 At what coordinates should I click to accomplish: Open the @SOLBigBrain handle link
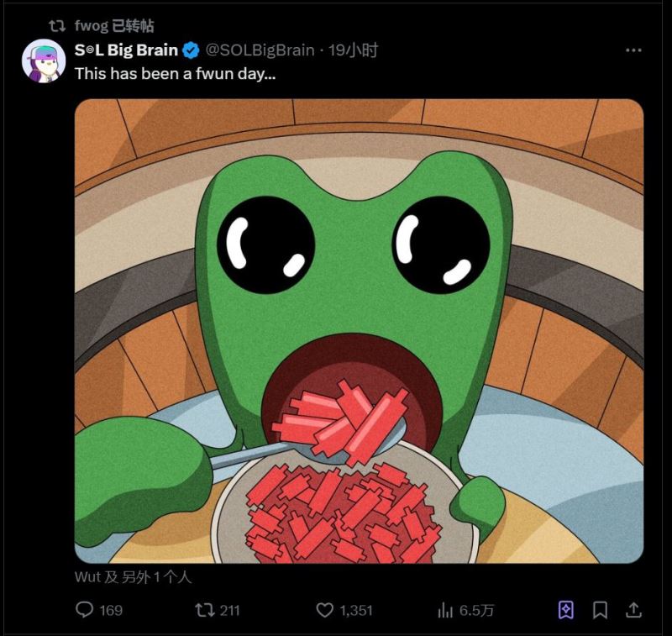[x=260, y=50]
